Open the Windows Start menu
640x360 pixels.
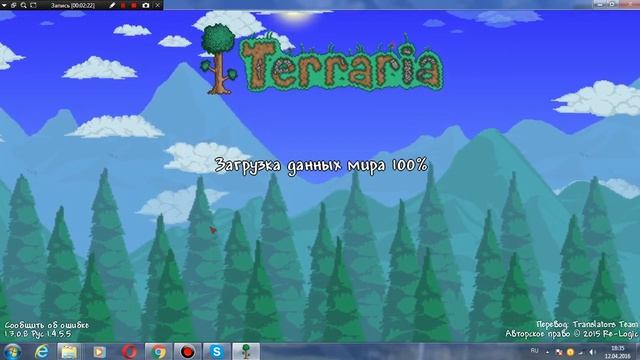13,352
